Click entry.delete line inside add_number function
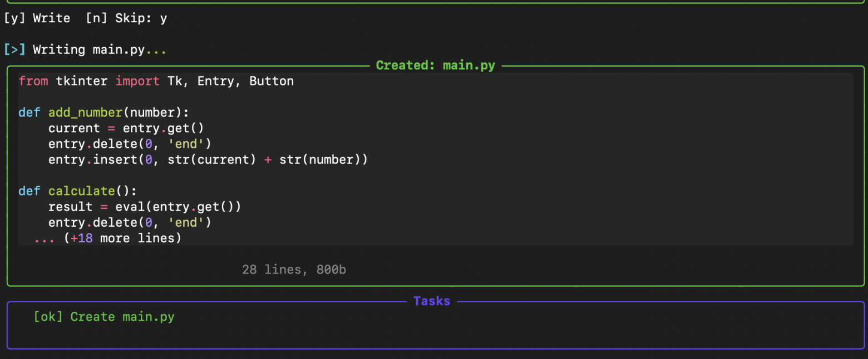This screenshot has width=868, height=359. click(x=130, y=144)
